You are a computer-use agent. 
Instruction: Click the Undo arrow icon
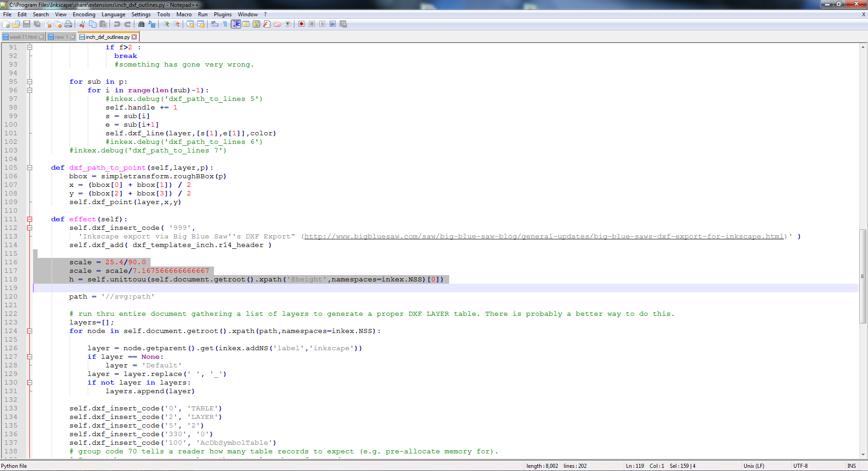click(117, 24)
